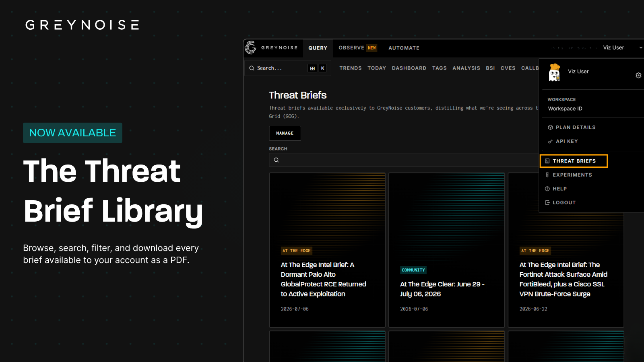Select HELP in the user menu
Screen dimensions: 644x362
point(556,189)
